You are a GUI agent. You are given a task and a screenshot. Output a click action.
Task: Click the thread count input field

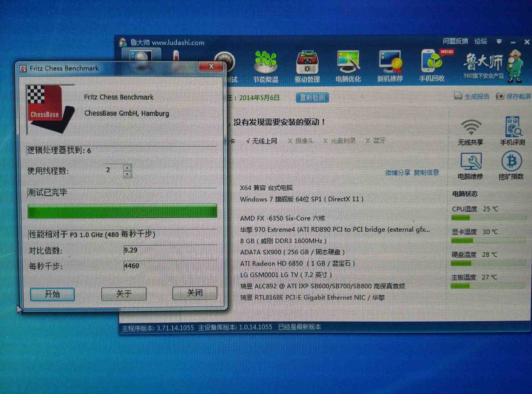(x=114, y=170)
